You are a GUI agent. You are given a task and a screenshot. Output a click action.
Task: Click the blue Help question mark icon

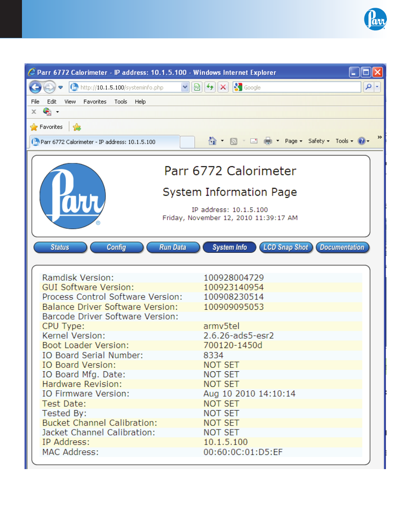[x=362, y=141]
